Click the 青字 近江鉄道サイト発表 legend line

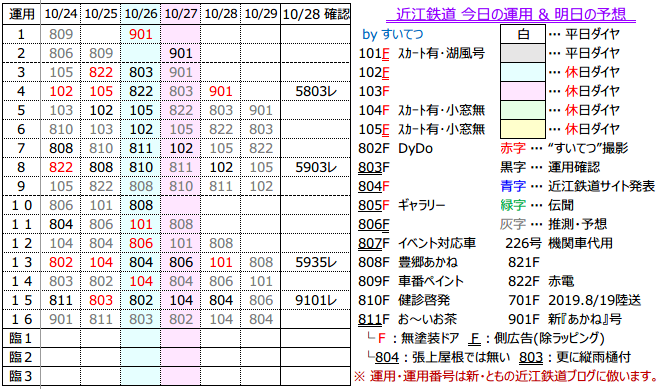tap(577, 186)
